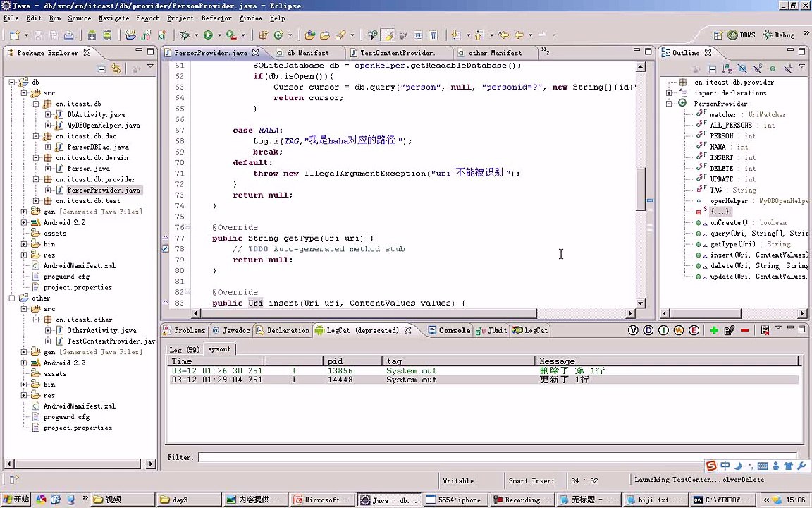The height and width of the screenshot is (508, 812).
Task: Click the editor horizontal scrollbar thumb
Action: 369,313
